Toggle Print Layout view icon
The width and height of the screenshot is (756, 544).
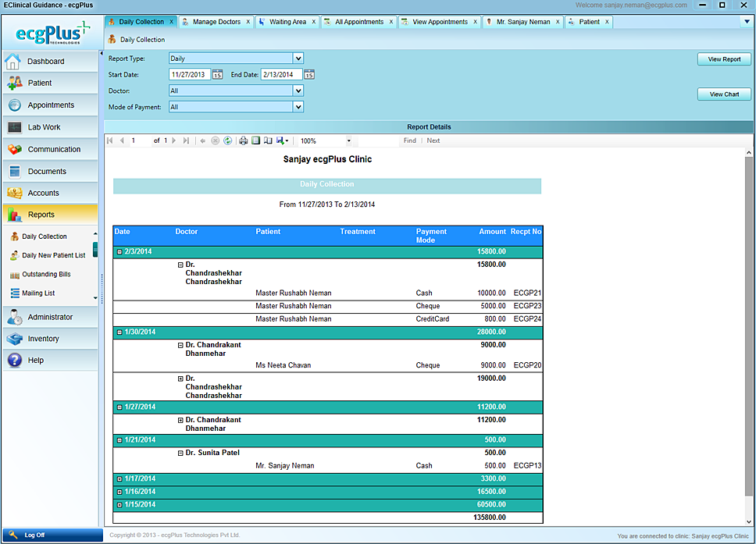pos(255,141)
